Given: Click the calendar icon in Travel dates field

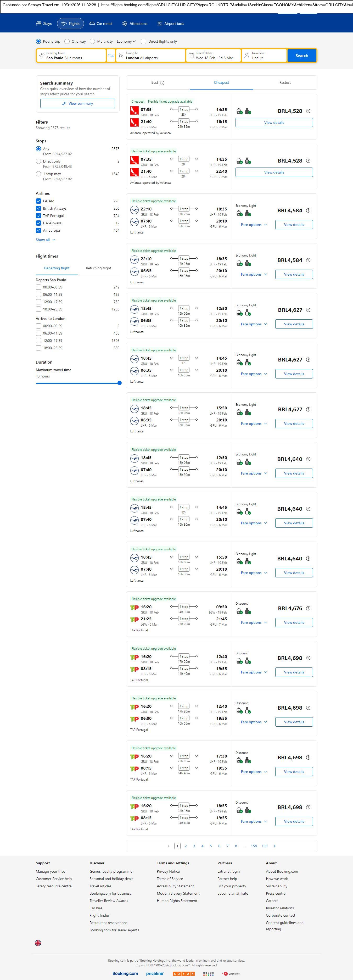Looking at the screenshot, I should tap(191, 55).
